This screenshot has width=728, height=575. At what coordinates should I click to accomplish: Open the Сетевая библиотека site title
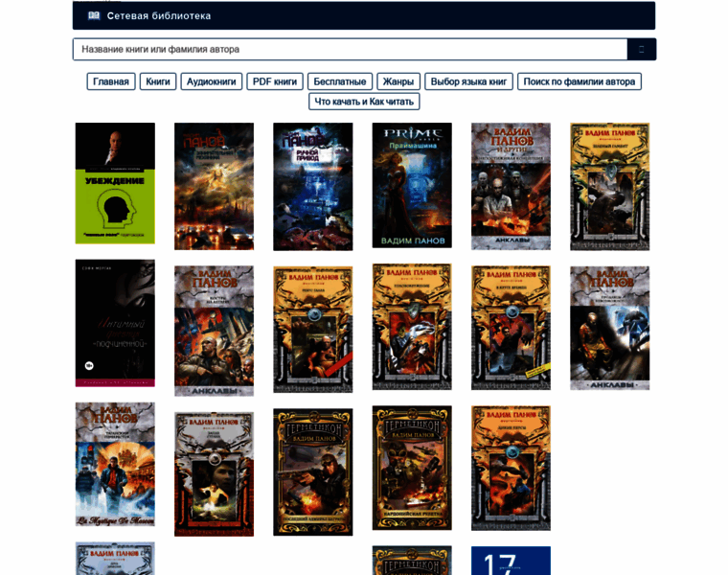tap(159, 15)
